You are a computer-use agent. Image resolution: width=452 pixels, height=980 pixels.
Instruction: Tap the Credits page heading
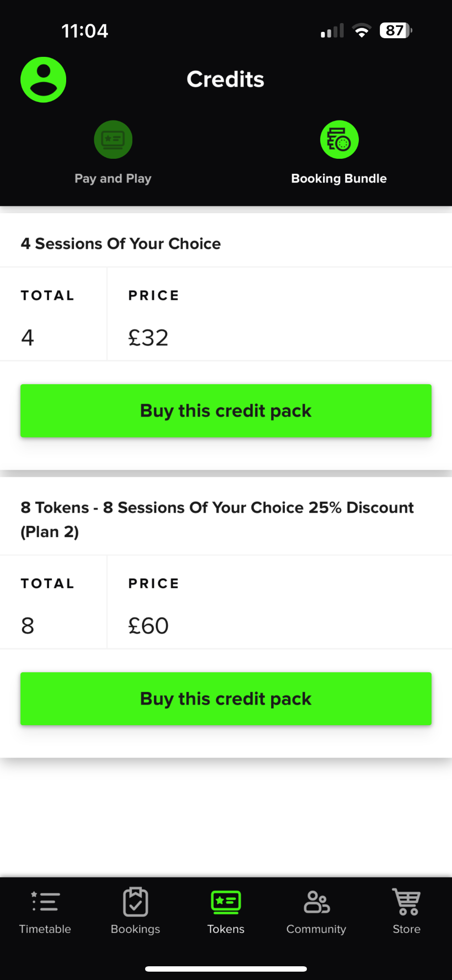[x=226, y=79]
